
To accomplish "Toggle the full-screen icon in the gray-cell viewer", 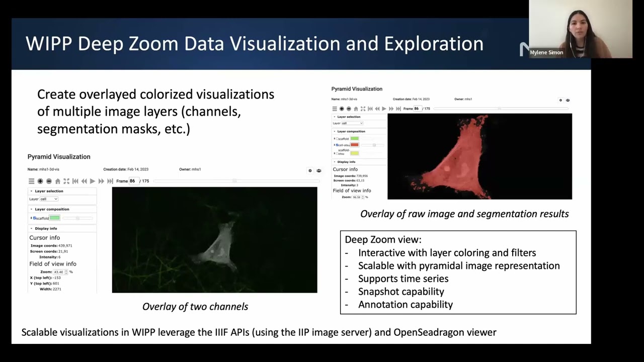I will 66,181.
